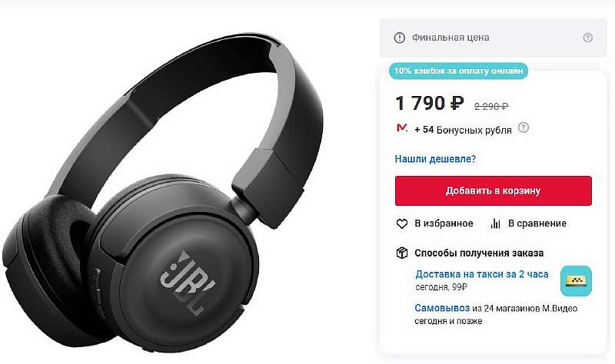Click the yellow taxi delivery icon
The image size is (615, 364).
click(576, 281)
